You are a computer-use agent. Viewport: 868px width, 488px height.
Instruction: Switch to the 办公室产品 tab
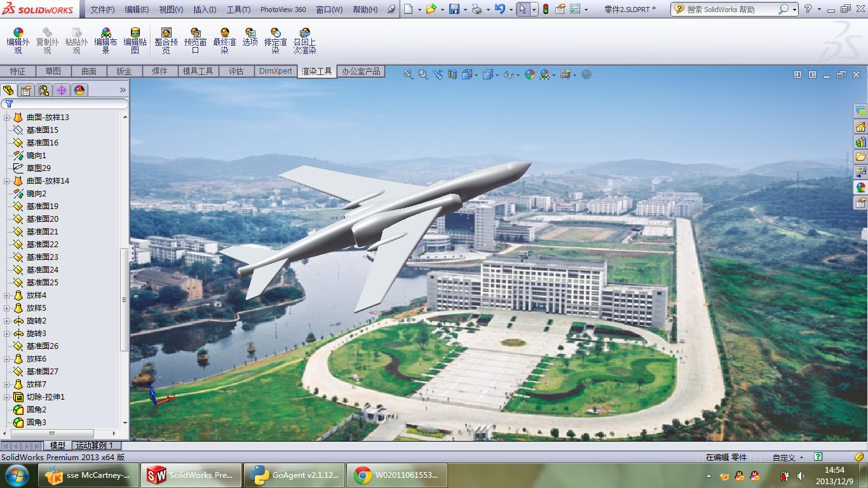361,71
